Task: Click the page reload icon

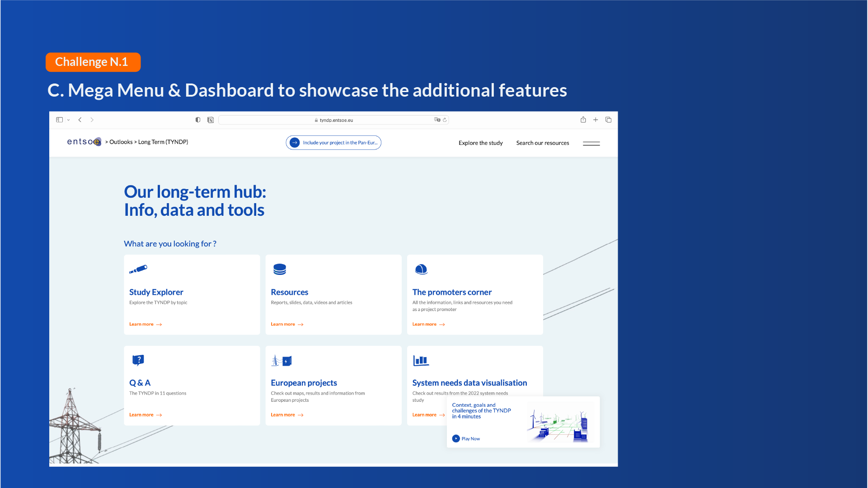Action: [445, 120]
